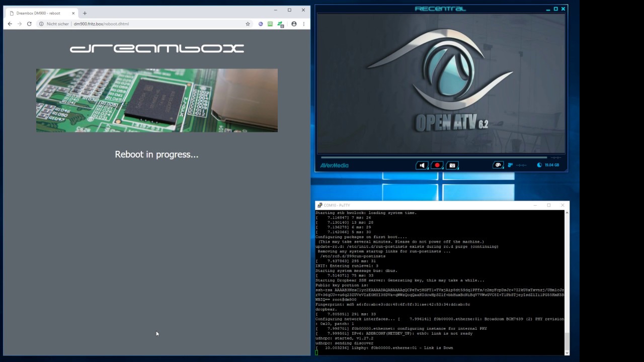
Task: Minimize the PuTTY window
Action: 535,205
